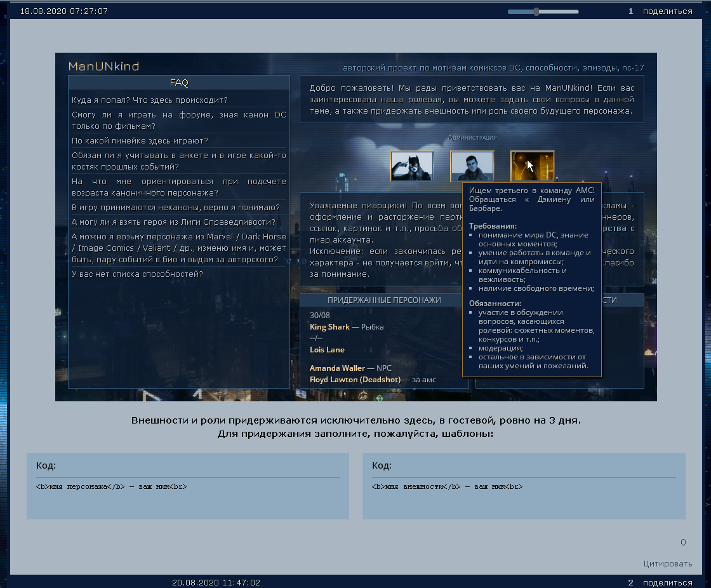
Task: Click the King Shark character link
Action: coord(329,327)
